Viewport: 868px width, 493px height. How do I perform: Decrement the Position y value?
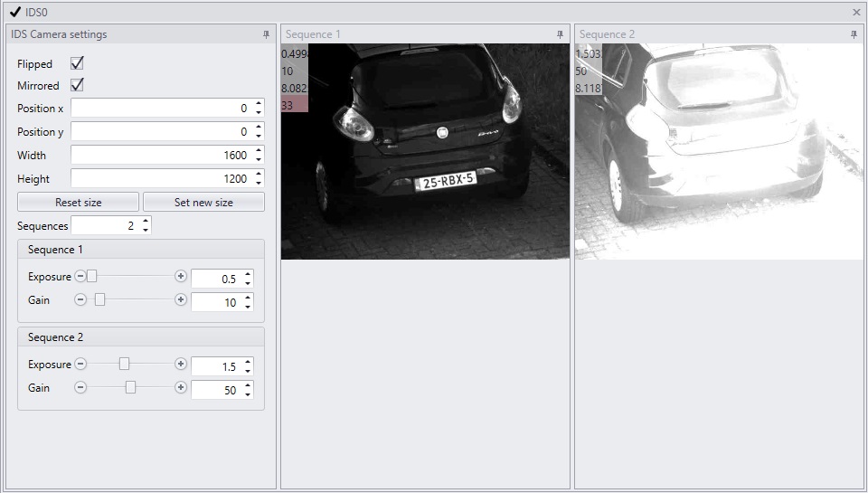259,136
